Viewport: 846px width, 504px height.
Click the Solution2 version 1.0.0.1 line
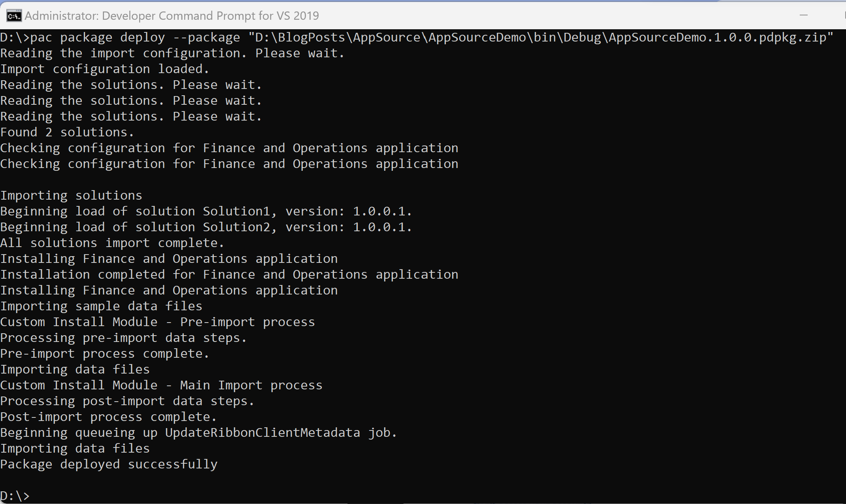click(206, 227)
